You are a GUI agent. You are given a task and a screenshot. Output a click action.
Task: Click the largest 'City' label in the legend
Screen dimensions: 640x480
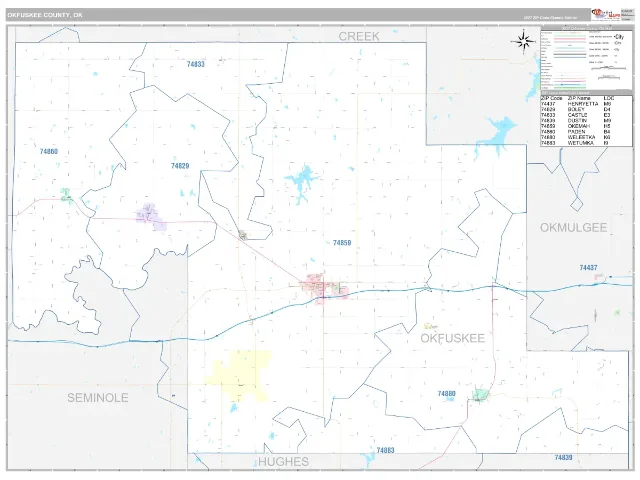click(x=619, y=37)
